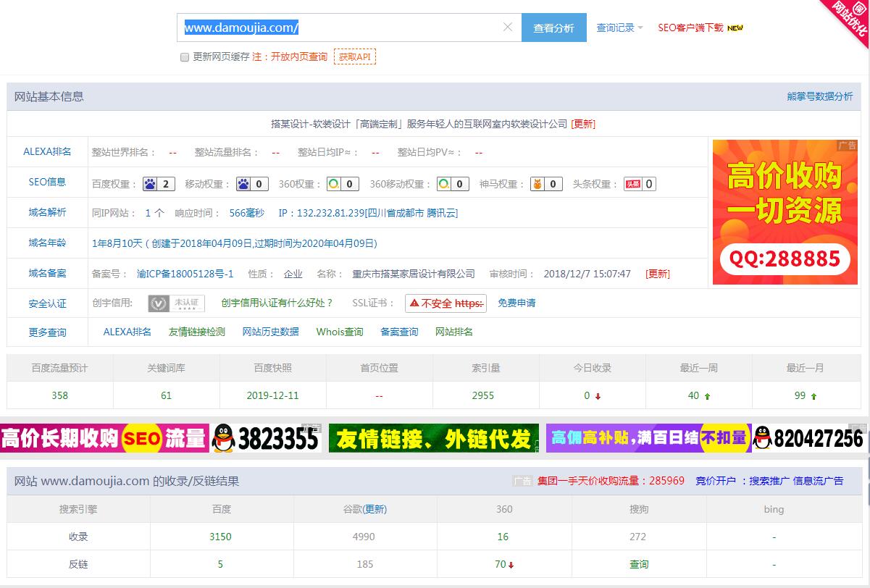This screenshot has width=870, height=588.
Task: Click the 友情链接、外链代发 banner
Action: [434, 438]
